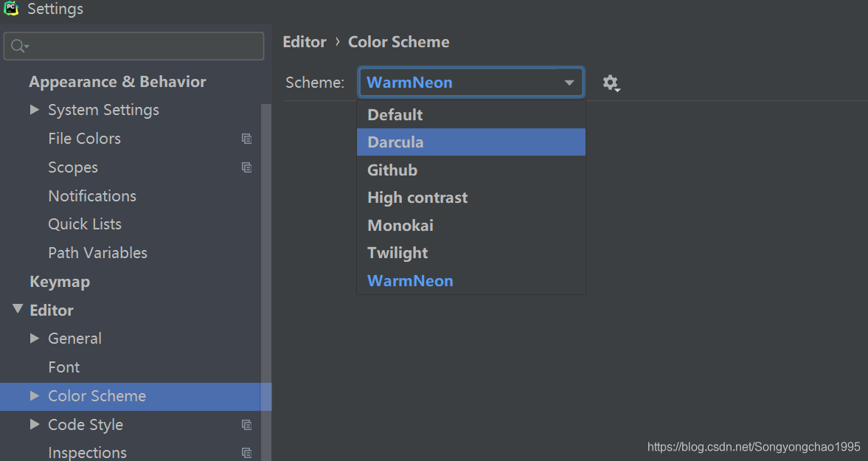
Task: Open Quick Lists settings
Action: coord(85,224)
